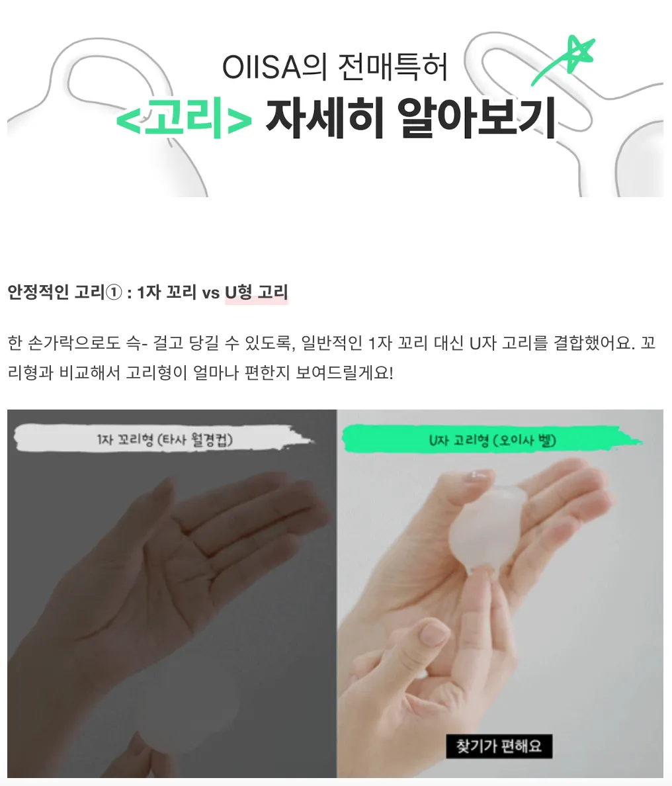
Task: Click the translucent cup held in palm
Action: pyautogui.click(x=480, y=531)
